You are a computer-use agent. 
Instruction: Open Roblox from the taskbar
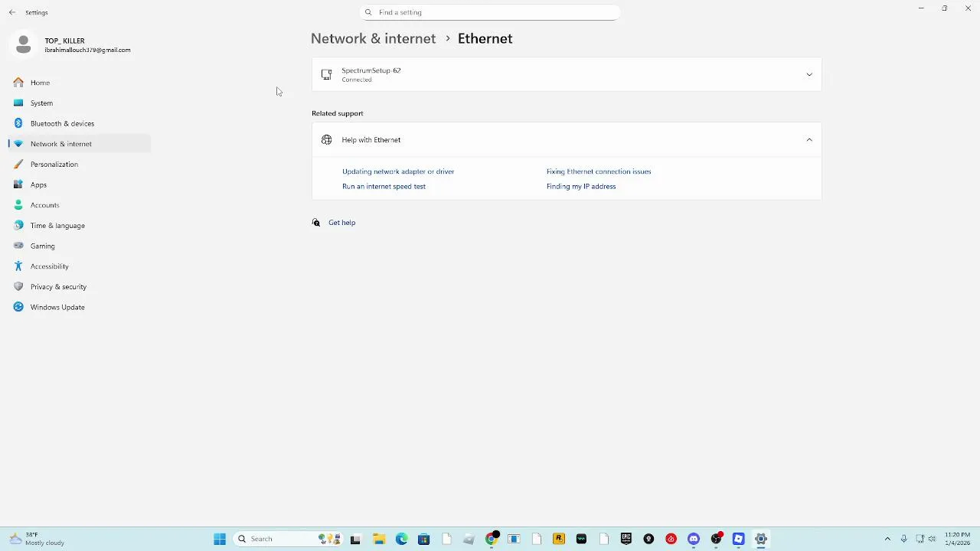click(x=739, y=539)
